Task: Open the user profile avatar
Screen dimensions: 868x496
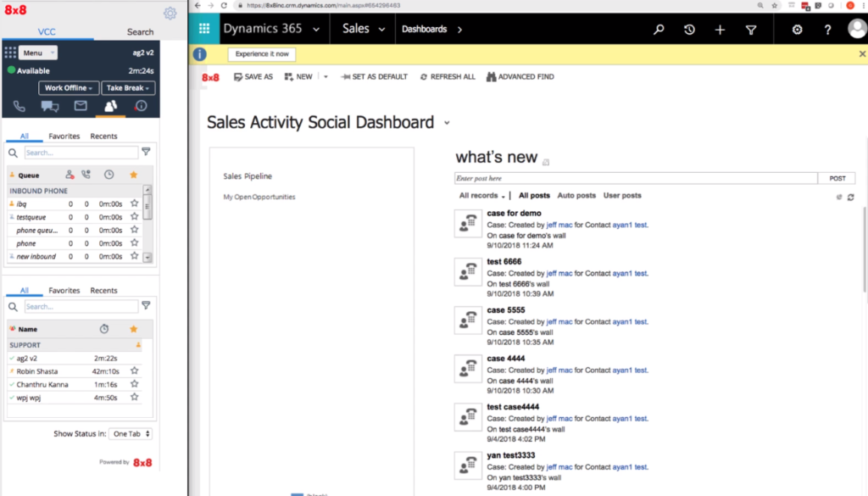Action: coord(857,28)
